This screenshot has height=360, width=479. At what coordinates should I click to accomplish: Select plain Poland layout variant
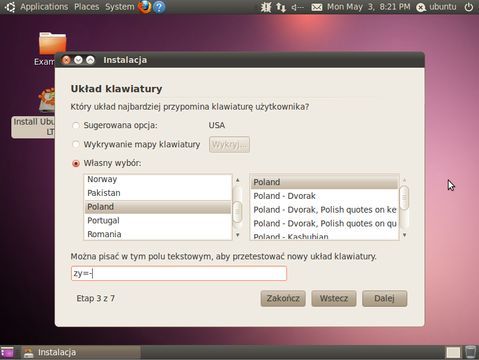click(324, 182)
